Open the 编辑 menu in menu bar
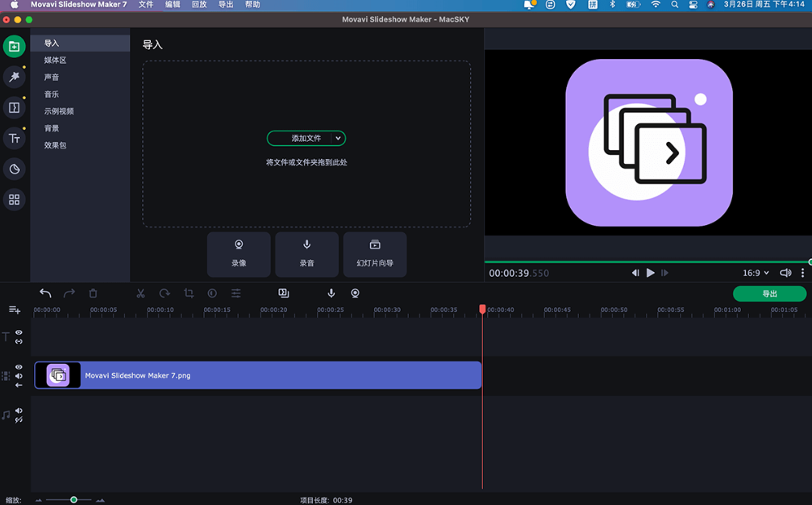 tap(173, 5)
